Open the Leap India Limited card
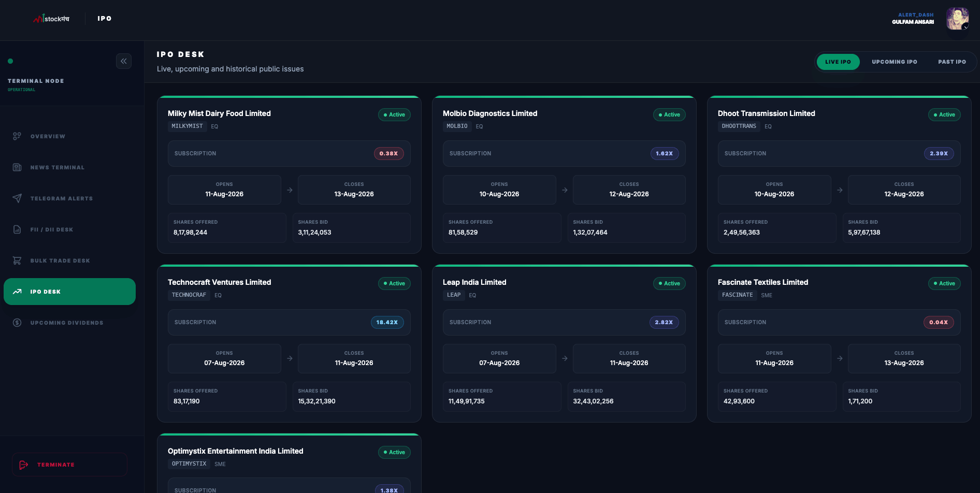This screenshot has height=493, width=980. coord(564,344)
